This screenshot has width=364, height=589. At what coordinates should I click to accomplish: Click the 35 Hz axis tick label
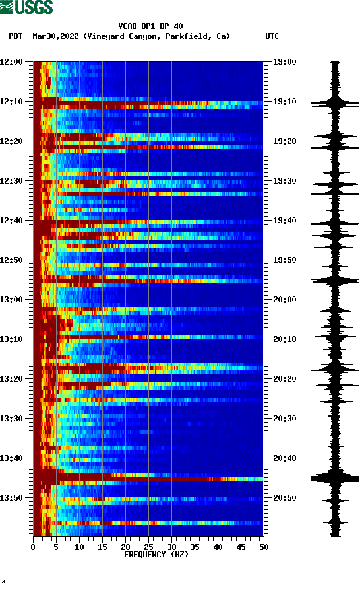[195, 547]
